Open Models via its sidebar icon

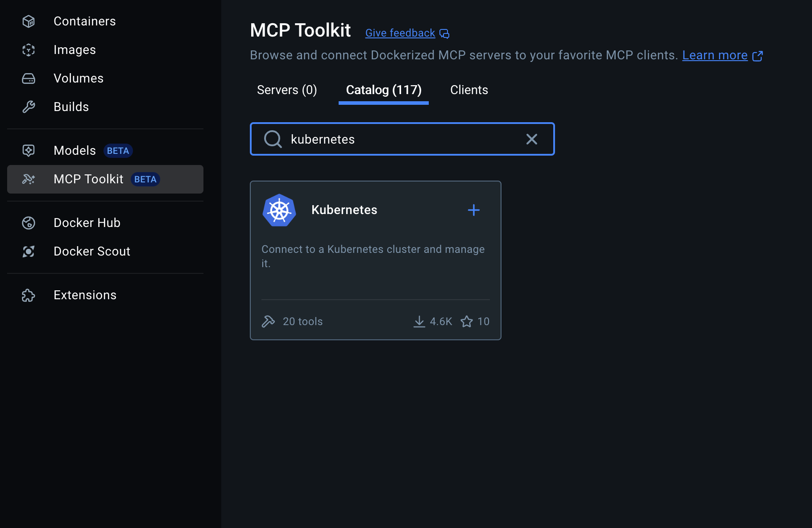pos(28,151)
